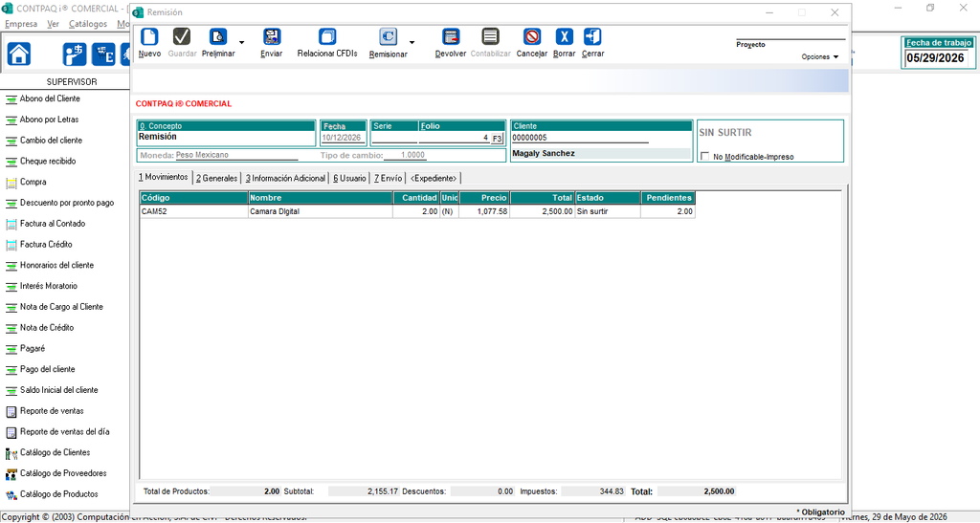The height and width of the screenshot is (523, 980).
Task: Click the Cerrar door icon
Action: coord(592,37)
